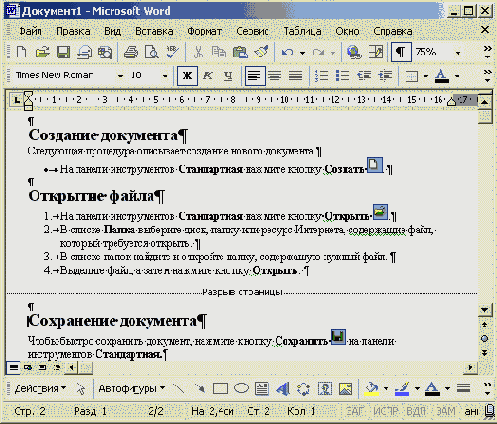Toggle Bold (Ж) formatting
This screenshot has width=497, height=424.
[x=187, y=76]
